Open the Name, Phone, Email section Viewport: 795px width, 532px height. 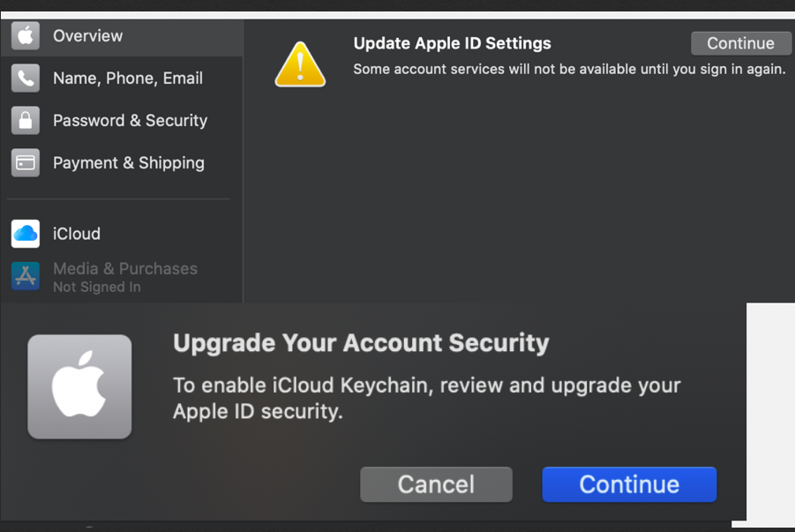tap(128, 79)
